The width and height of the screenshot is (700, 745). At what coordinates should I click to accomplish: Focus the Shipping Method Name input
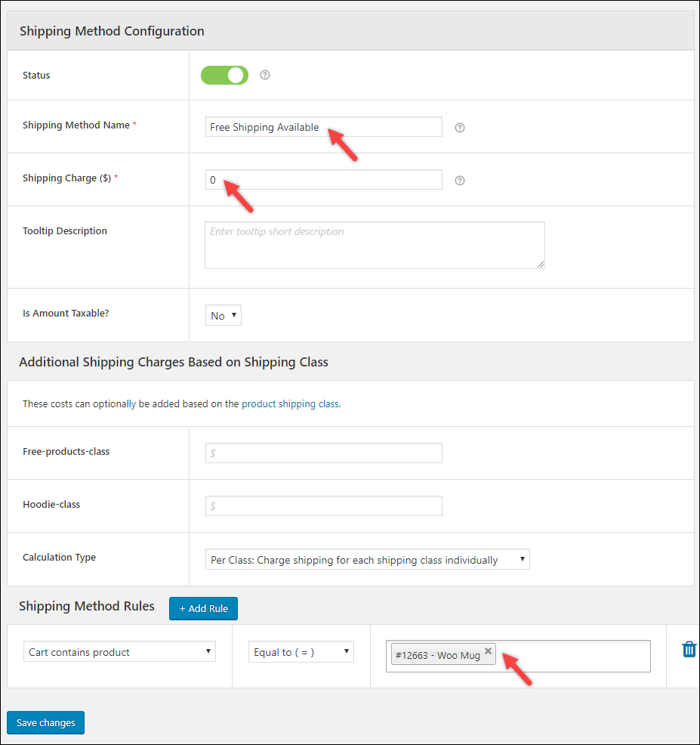323,127
